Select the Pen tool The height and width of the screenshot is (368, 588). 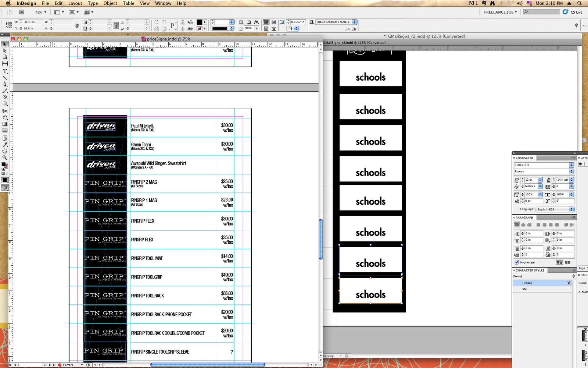[x=5, y=84]
